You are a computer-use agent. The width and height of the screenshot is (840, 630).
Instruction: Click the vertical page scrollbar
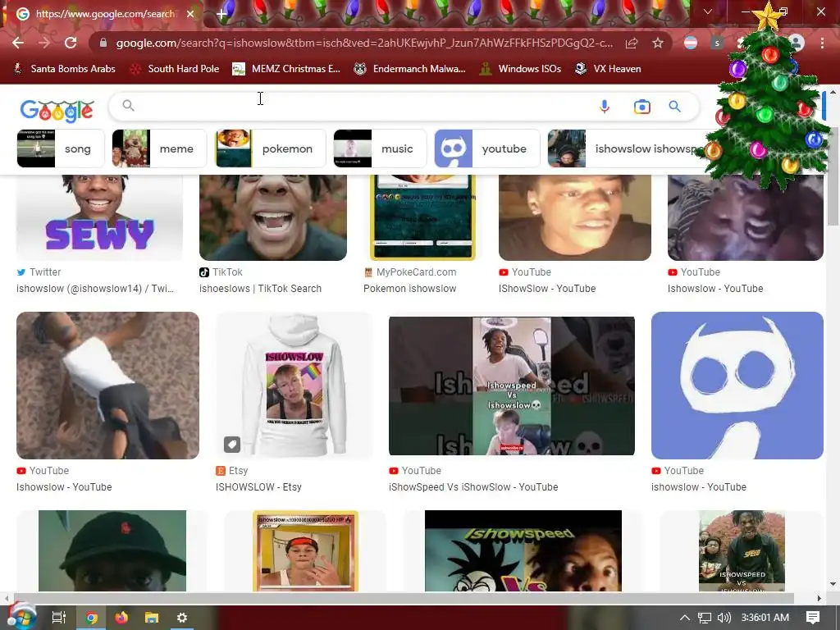[833, 177]
